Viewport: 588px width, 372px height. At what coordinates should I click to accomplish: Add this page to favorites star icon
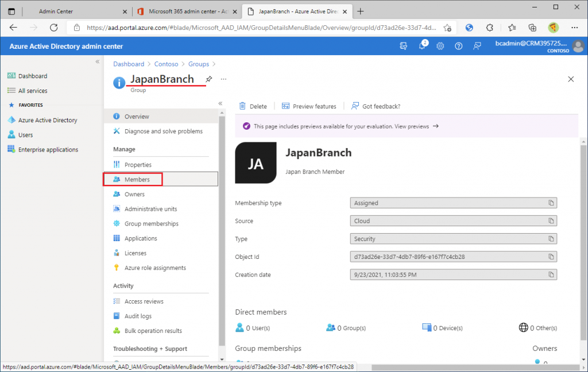tap(447, 28)
